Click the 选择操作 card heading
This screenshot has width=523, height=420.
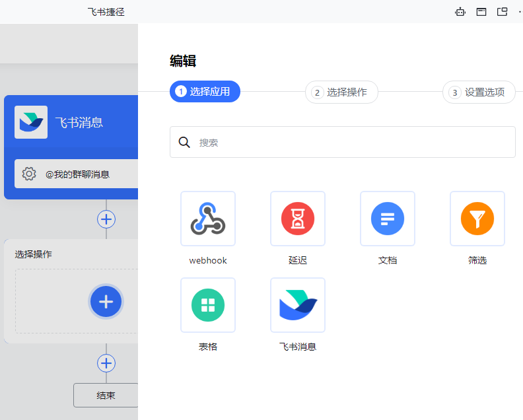34,254
